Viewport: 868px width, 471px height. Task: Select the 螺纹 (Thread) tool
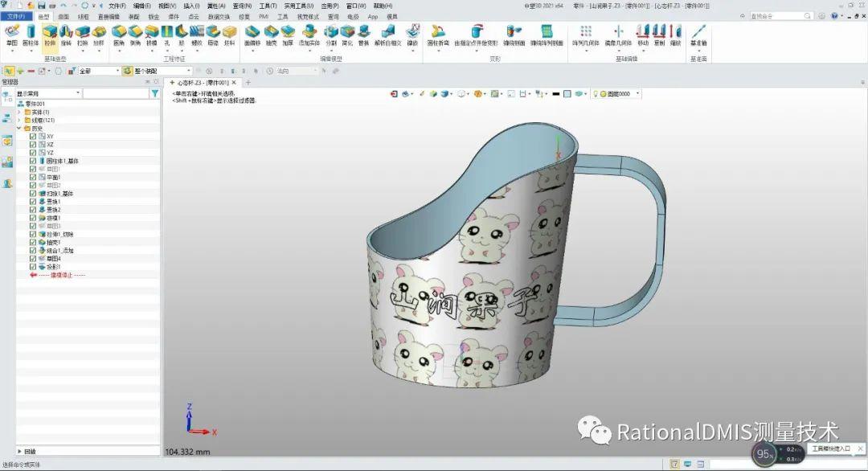pyautogui.click(x=197, y=35)
